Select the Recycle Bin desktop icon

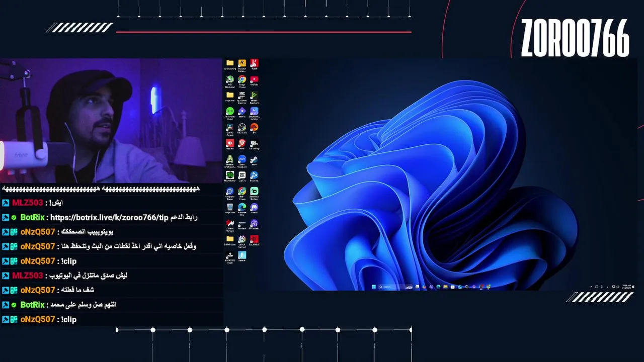click(x=229, y=209)
